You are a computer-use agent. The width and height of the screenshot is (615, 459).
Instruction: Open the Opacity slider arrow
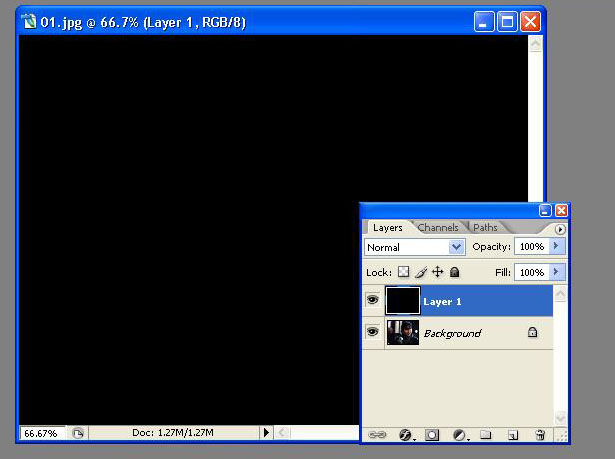[x=556, y=246]
